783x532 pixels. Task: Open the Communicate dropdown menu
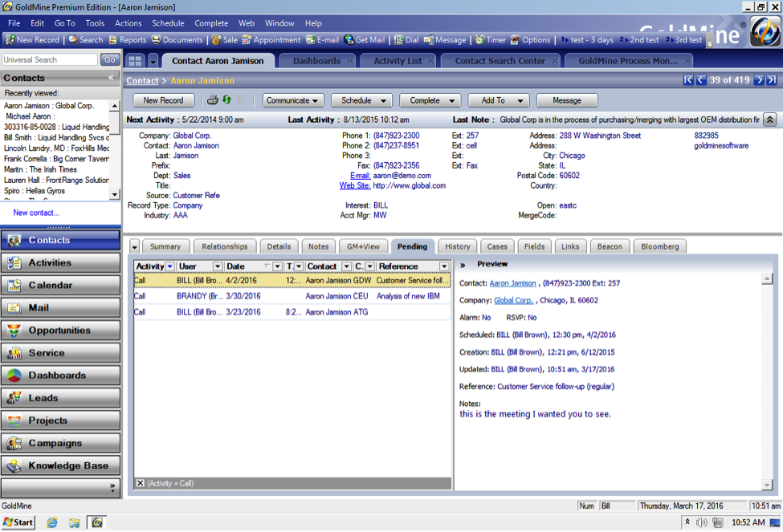click(293, 100)
